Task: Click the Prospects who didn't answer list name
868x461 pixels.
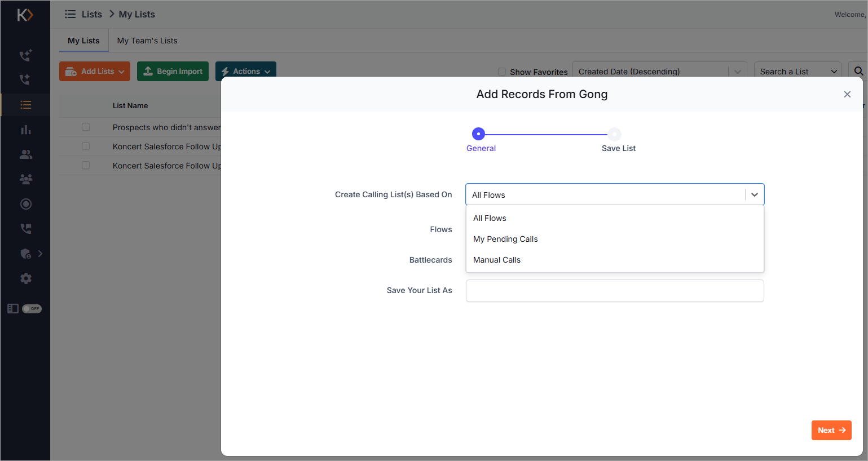Action: (x=166, y=127)
